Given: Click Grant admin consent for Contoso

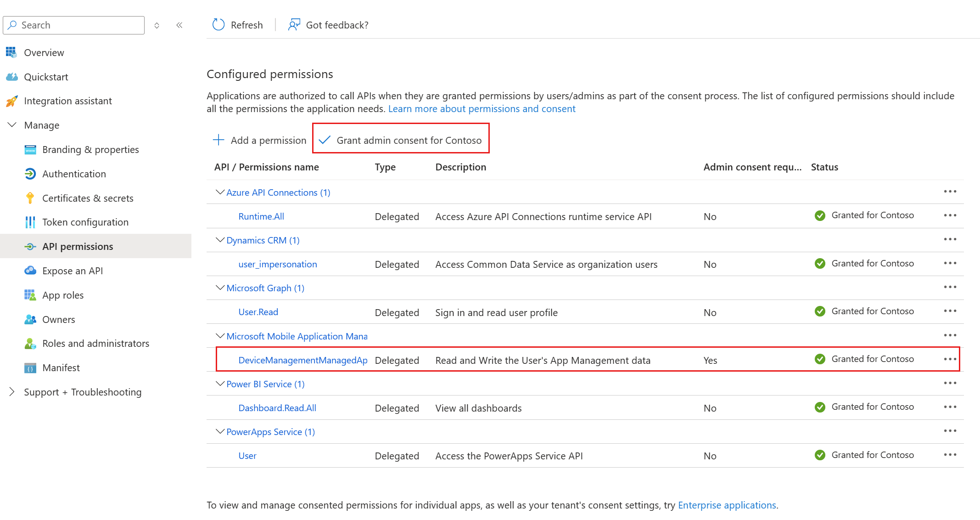Looking at the screenshot, I should point(401,140).
